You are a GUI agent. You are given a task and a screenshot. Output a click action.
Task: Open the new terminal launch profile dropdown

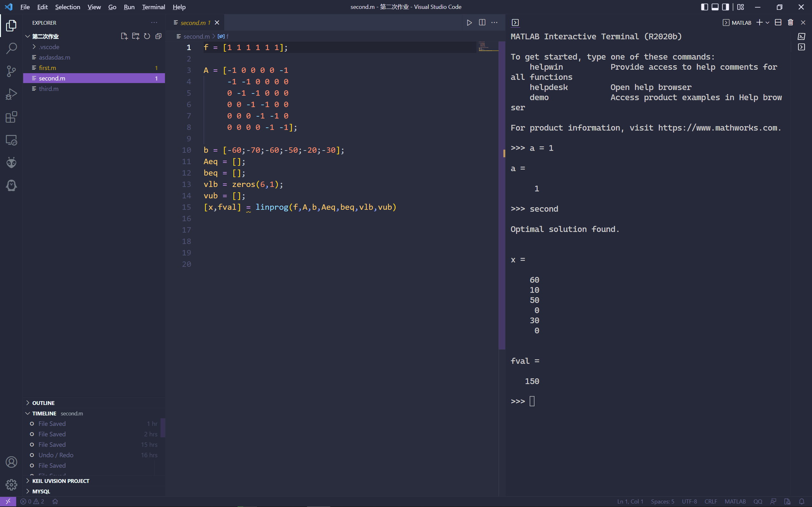point(767,22)
